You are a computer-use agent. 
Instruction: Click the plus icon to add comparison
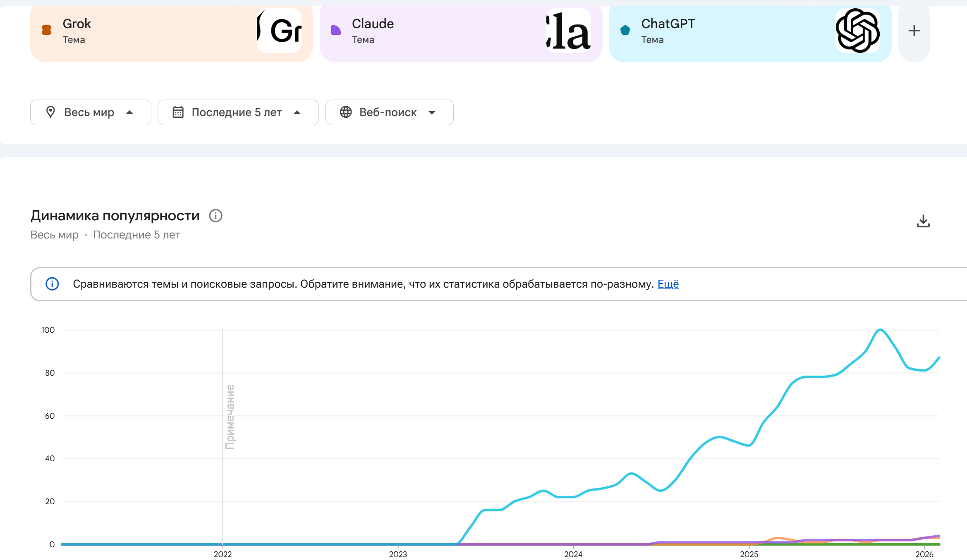[x=914, y=31]
